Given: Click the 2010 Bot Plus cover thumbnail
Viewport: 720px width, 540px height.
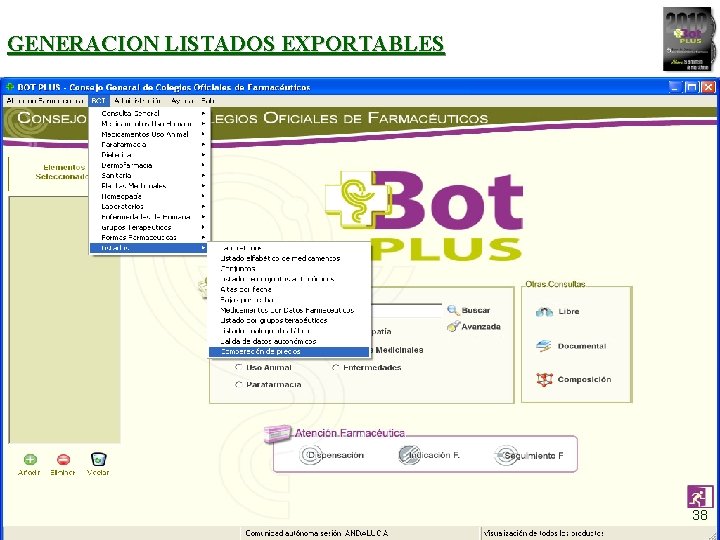Looking at the screenshot, I should click(689, 39).
